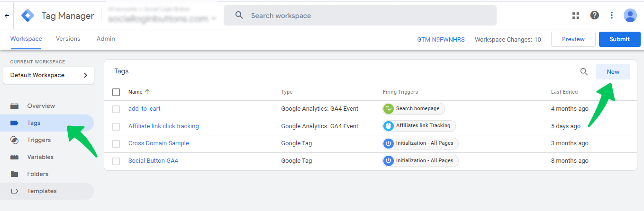Select the Cross Domain Sample checkbox
Image resolution: width=644 pixels, height=211 pixels.
click(116, 143)
